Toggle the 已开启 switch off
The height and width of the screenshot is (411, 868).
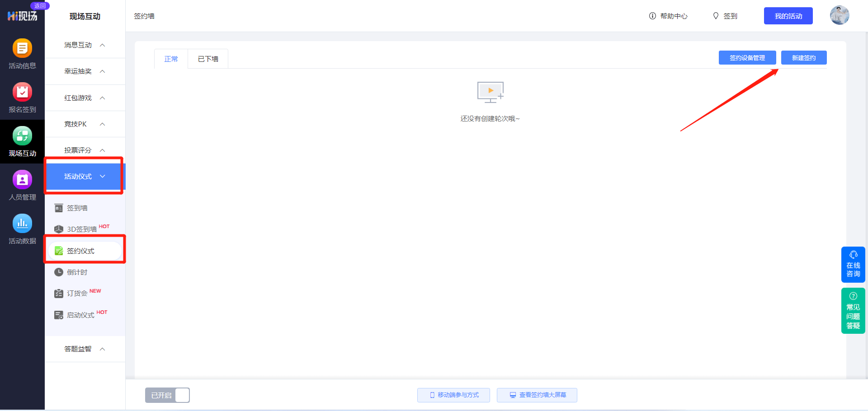coord(167,395)
